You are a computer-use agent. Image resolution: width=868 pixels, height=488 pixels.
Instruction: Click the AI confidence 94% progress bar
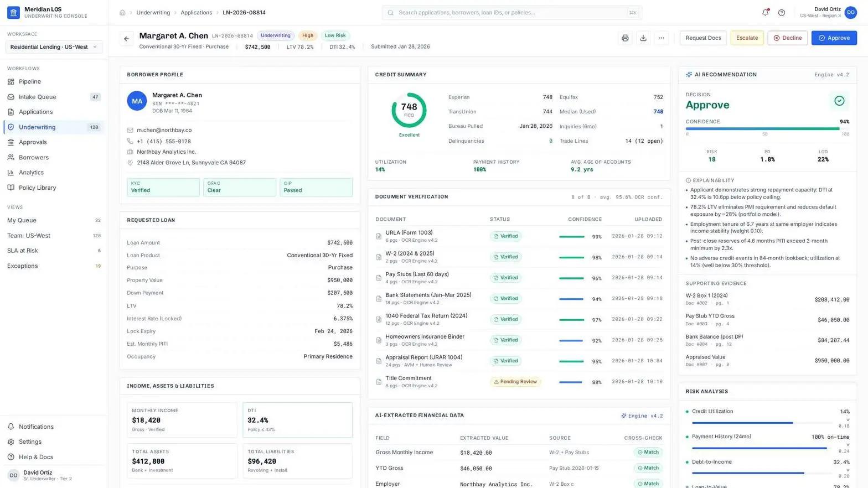tap(767, 129)
